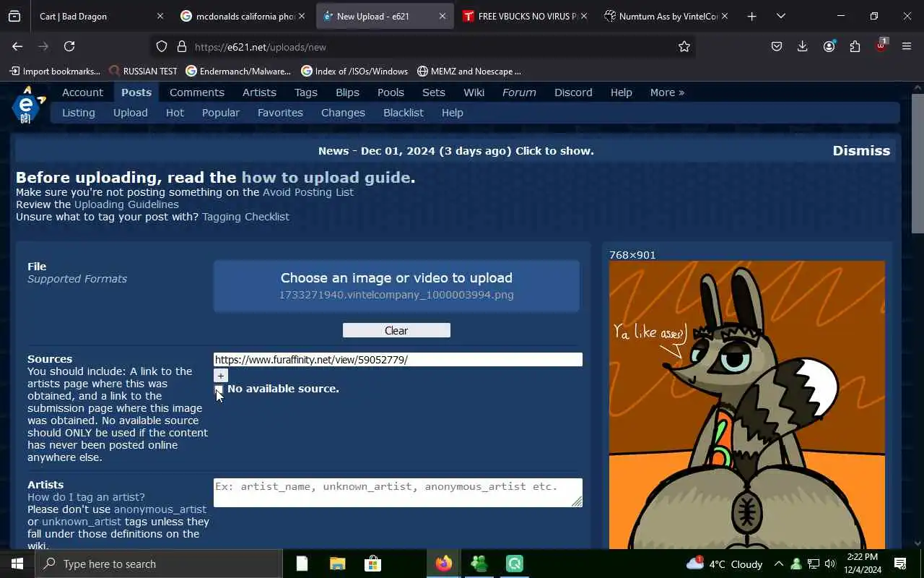Click the shield tracking protection icon
924x578 pixels.
point(162,46)
